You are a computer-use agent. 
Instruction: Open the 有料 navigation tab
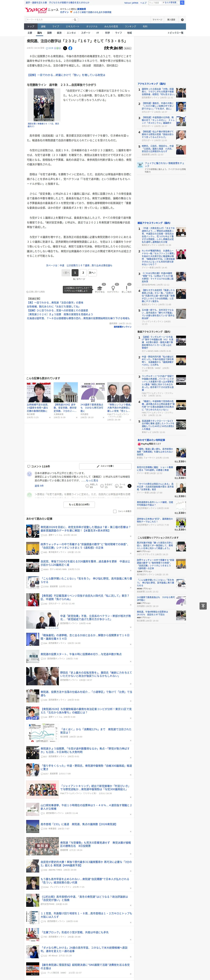click(145, 27)
